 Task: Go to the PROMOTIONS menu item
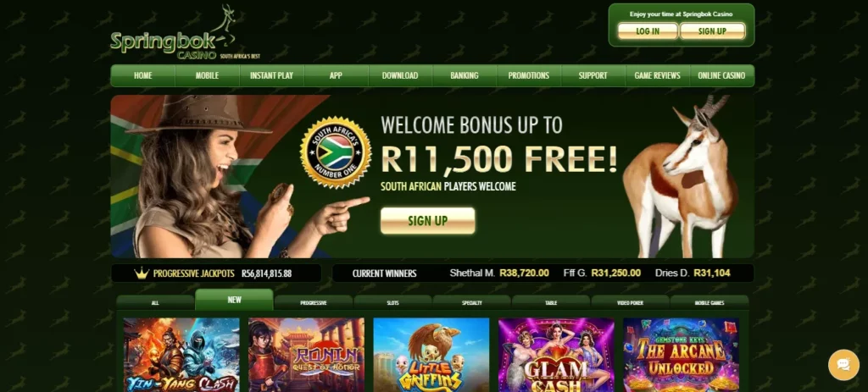tap(529, 75)
